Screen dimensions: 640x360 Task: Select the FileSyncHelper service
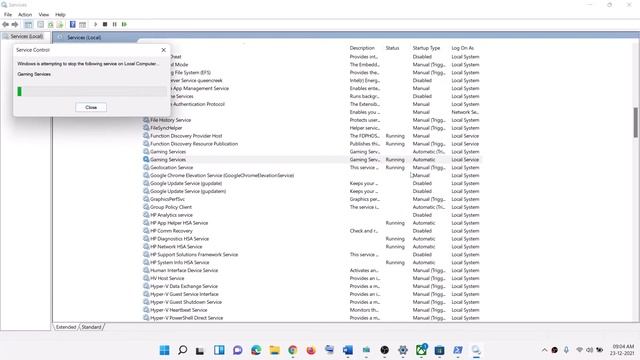(x=312, y=128)
